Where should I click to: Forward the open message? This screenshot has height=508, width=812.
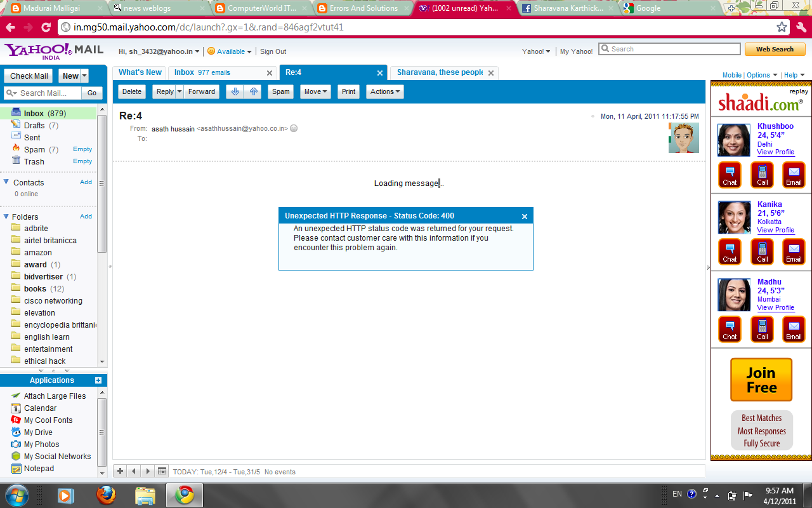click(202, 91)
